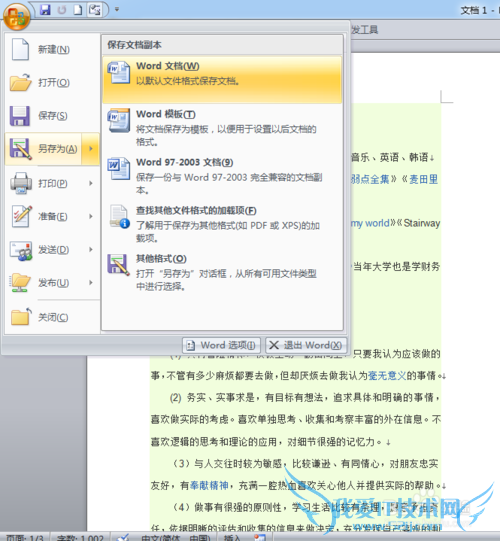
Task: Click the 弱点全集 link in the document
Action: pos(370,179)
